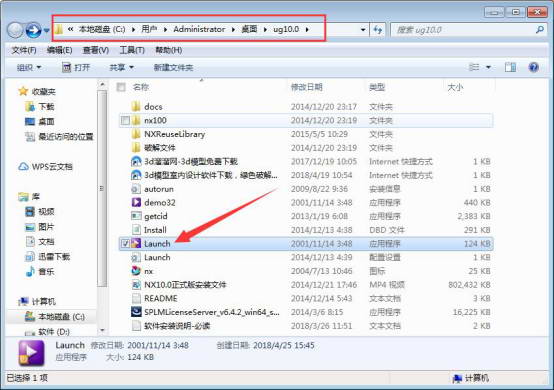
Task: Expand the address bar history dropdown
Action: (363, 30)
